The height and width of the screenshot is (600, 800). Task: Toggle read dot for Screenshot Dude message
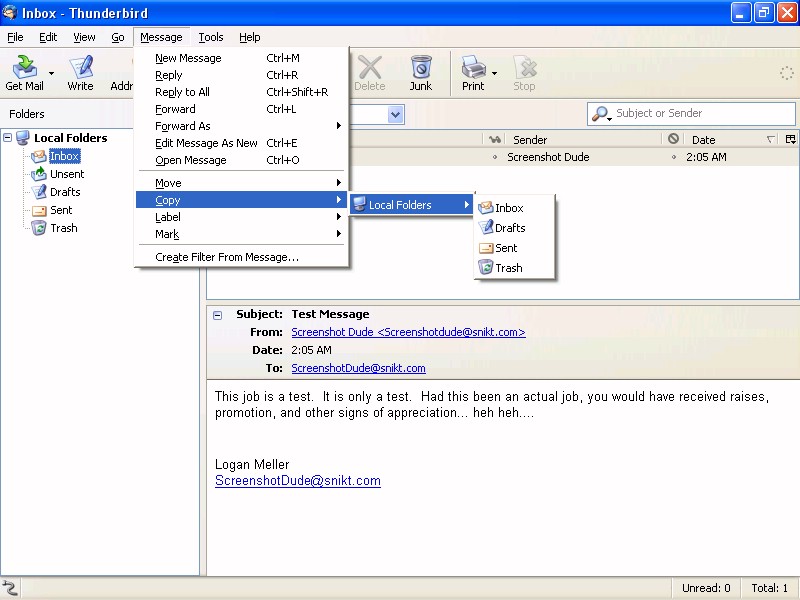495,157
